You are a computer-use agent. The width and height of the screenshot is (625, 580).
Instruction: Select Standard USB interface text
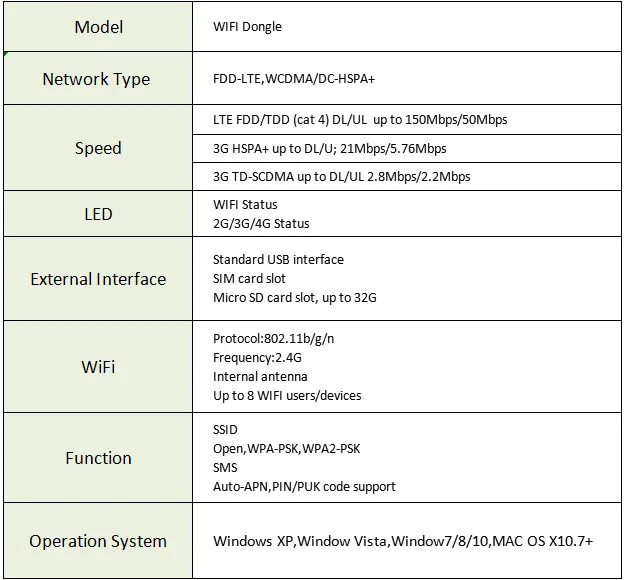coord(278,260)
